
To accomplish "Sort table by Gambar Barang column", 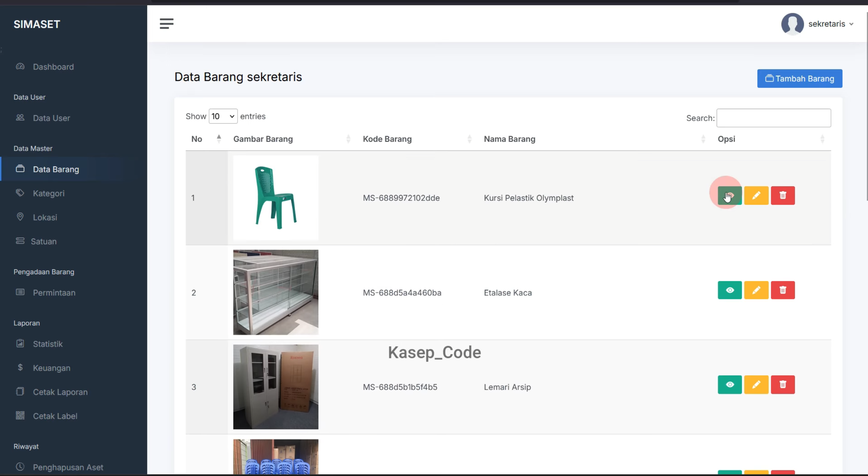I will click(292, 139).
